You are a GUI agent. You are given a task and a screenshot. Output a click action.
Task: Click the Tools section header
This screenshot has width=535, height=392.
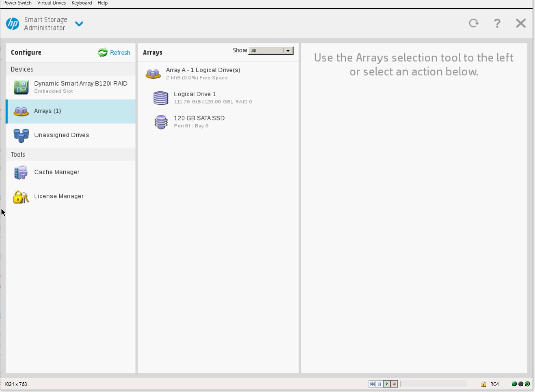(71, 154)
